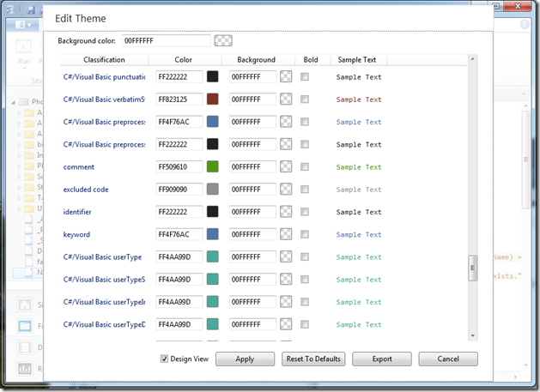Click the green color swatch in comment row
Viewport: 540px width, 392px height.
pos(213,166)
